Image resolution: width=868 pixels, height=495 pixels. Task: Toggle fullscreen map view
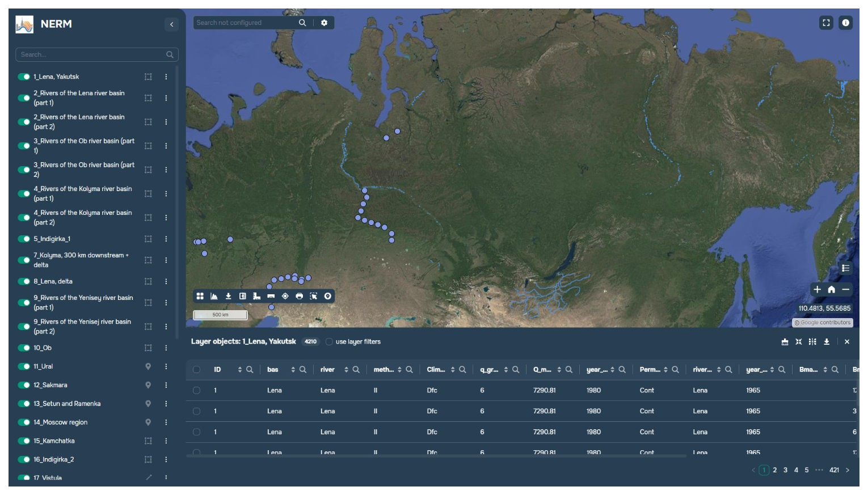[x=826, y=23]
